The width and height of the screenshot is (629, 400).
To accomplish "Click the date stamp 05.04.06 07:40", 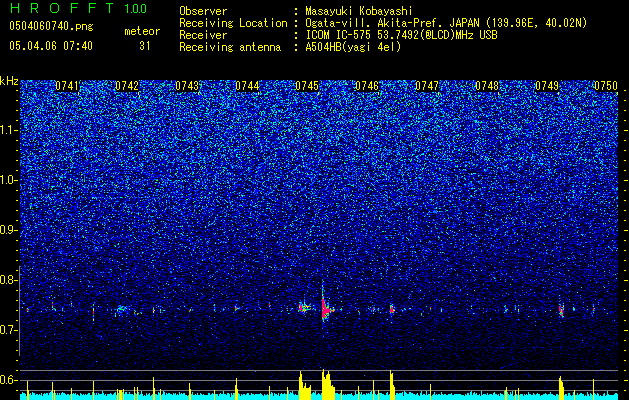I will (x=51, y=46).
